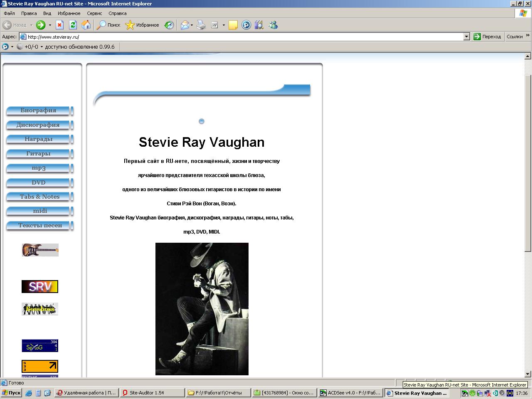Open mail via the envelope toolbar icon
Viewport: 532px width, 399px height.
click(x=185, y=25)
